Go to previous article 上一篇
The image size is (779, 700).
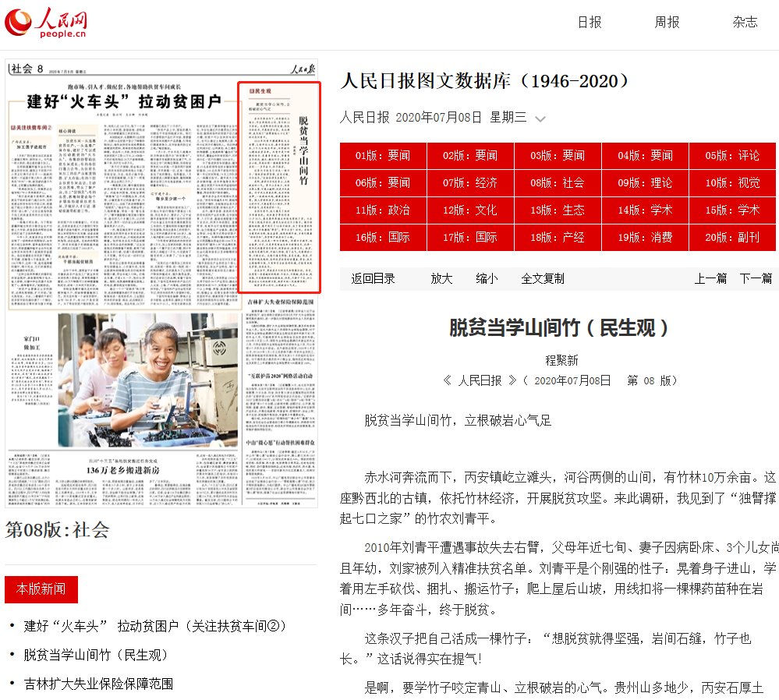[710, 279]
